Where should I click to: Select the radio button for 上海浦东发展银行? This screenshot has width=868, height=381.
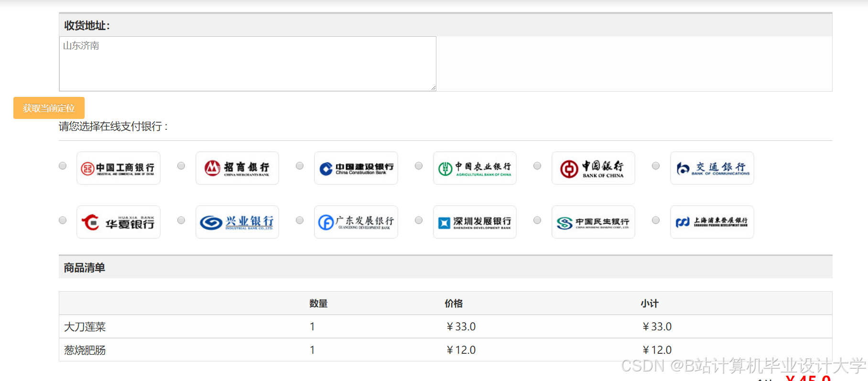pos(656,220)
